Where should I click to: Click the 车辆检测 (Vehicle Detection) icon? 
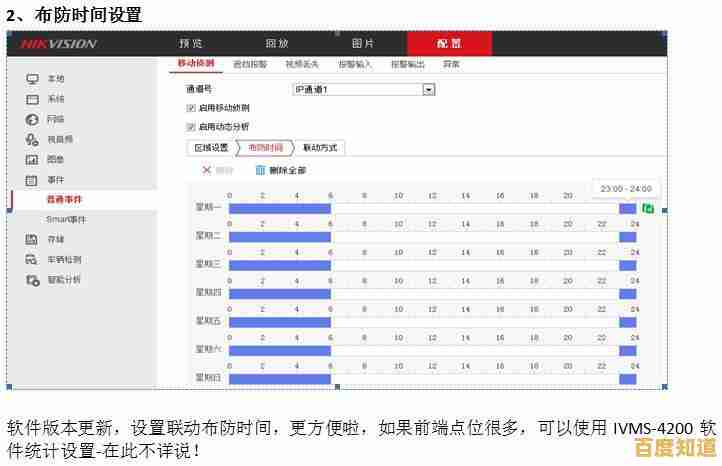[32, 259]
